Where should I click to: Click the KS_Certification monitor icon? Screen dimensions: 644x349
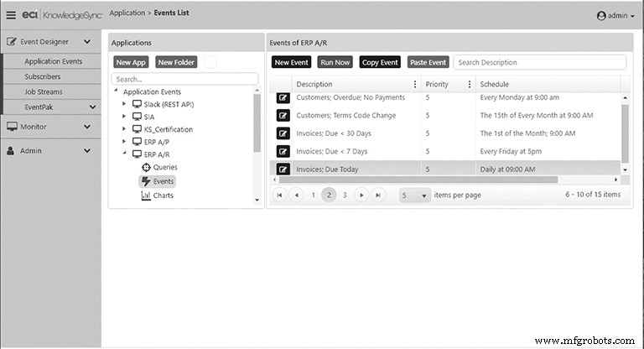click(x=137, y=129)
